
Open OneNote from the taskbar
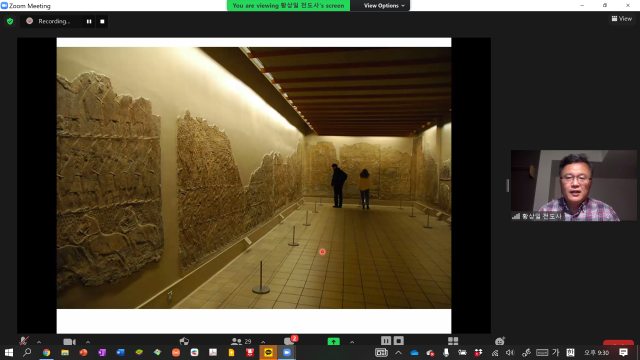pos(102,352)
